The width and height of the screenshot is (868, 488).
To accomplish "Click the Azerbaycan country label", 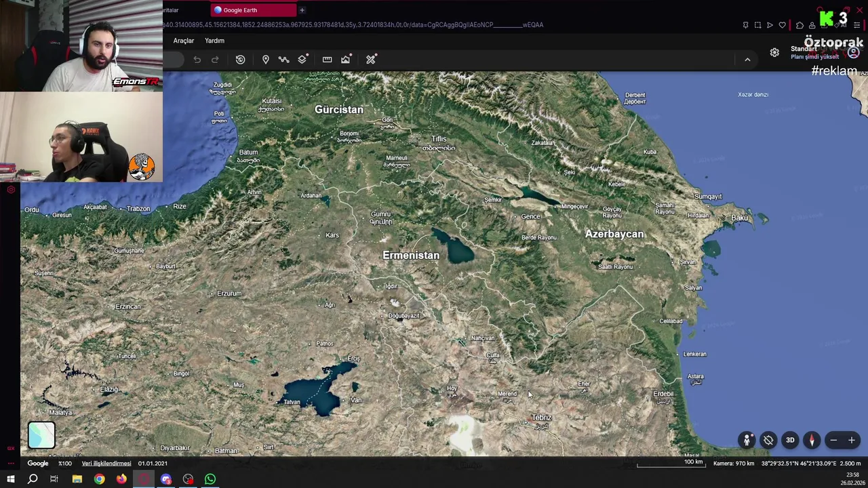I will [614, 234].
